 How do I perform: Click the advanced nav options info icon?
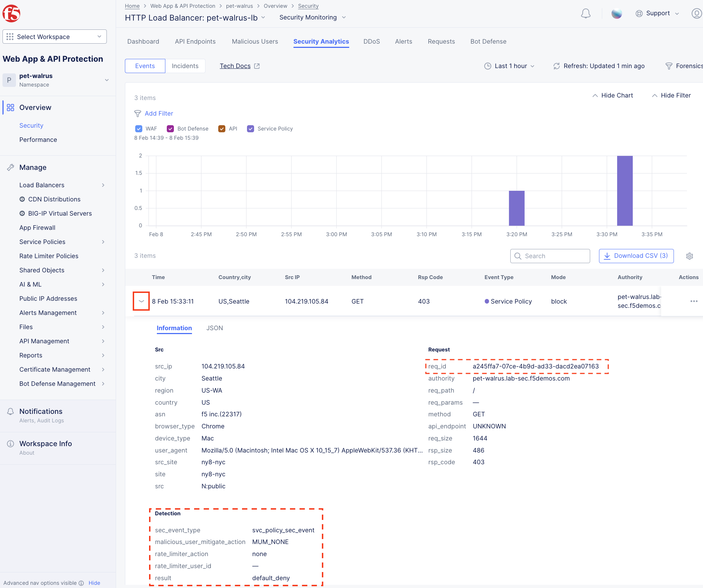click(x=81, y=583)
